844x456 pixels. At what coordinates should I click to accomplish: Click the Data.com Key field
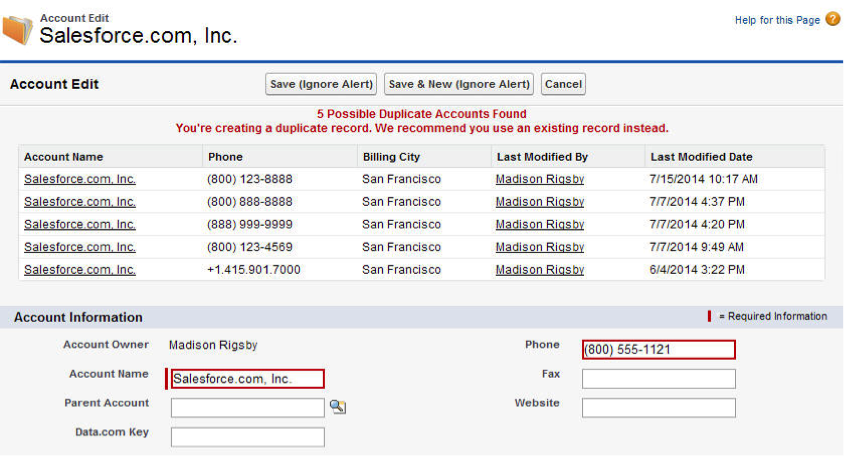247,437
